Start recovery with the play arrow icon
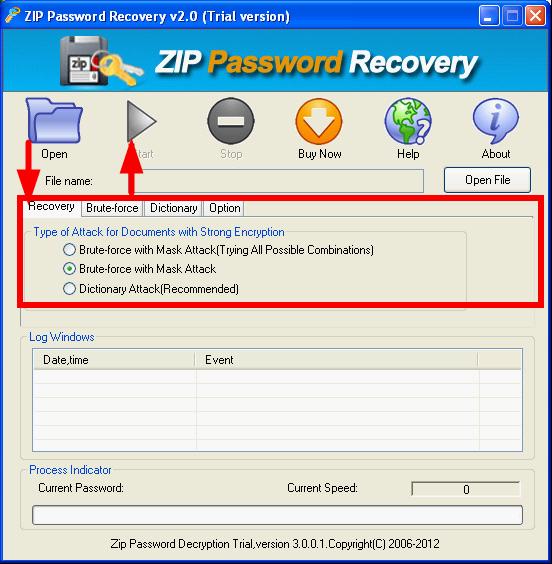Screen dimensions: 552x564 pos(142,121)
